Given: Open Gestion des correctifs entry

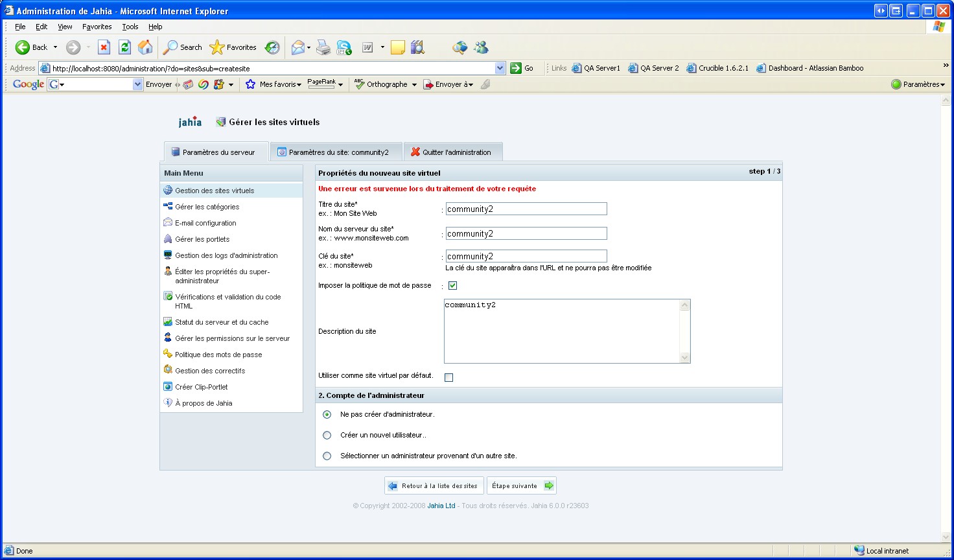Looking at the screenshot, I should (x=210, y=371).
